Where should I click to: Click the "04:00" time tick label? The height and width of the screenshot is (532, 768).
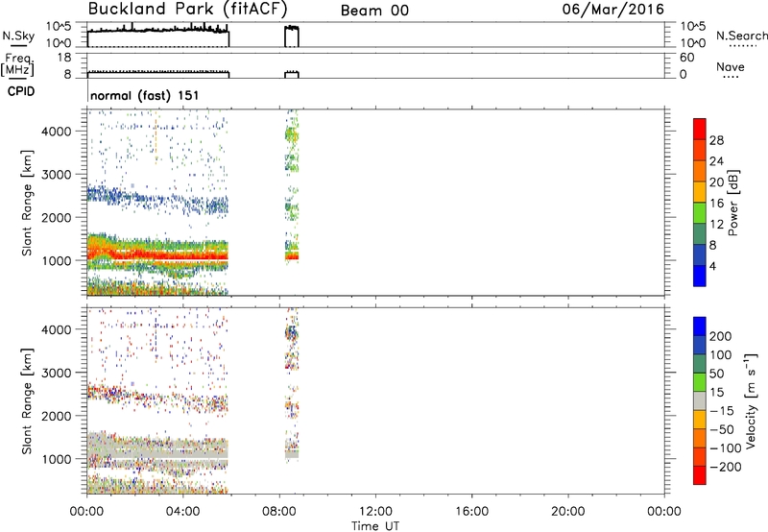(182, 512)
